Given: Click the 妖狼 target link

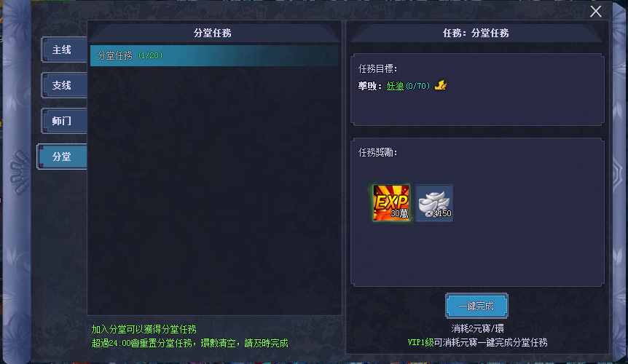Looking at the screenshot, I should (x=396, y=86).
